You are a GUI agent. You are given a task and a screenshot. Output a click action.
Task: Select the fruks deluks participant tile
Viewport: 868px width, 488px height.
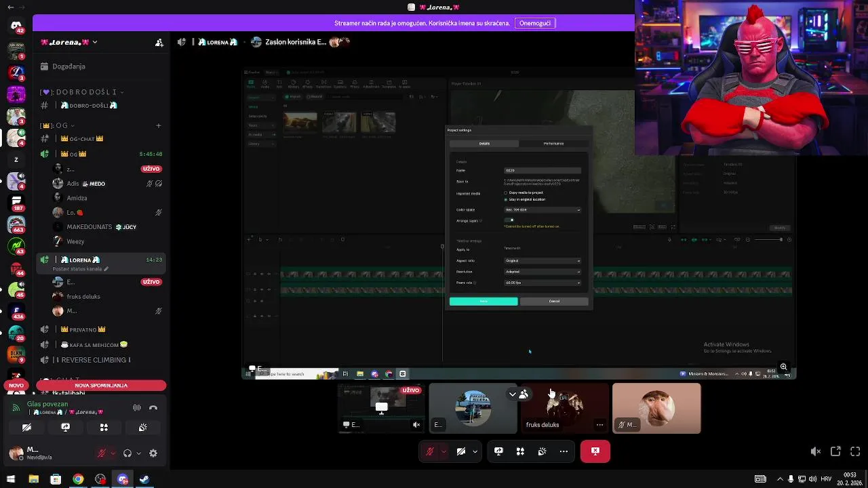[x=565, y=409]
